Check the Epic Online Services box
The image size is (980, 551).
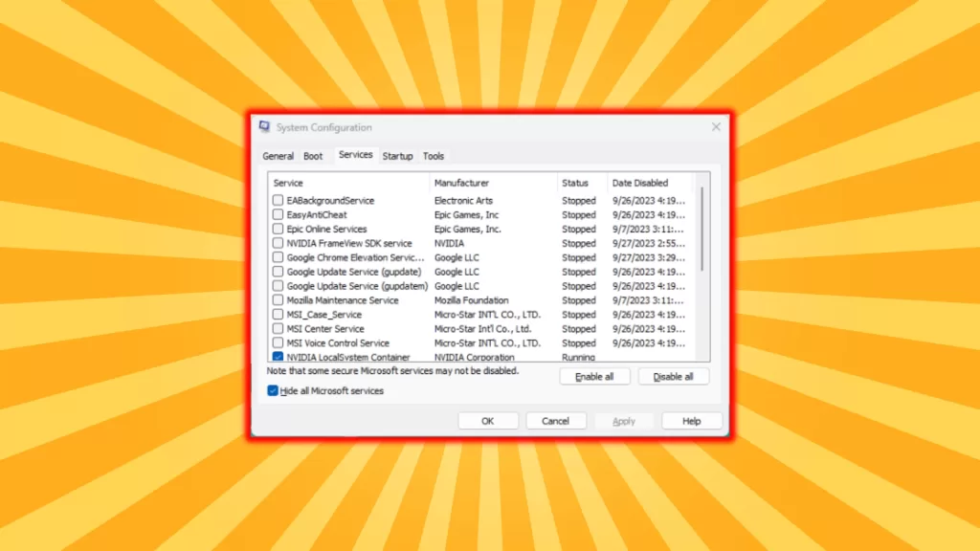278,229
